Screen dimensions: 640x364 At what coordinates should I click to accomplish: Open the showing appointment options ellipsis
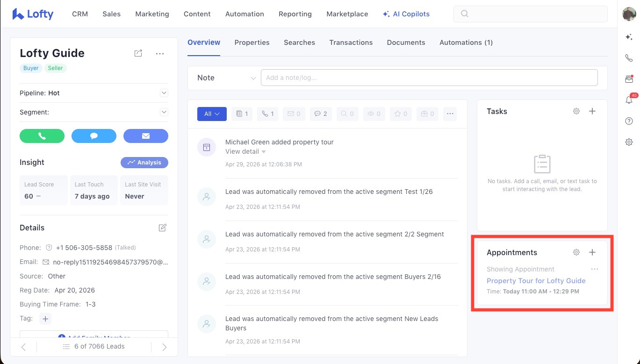tap(595, 269)
